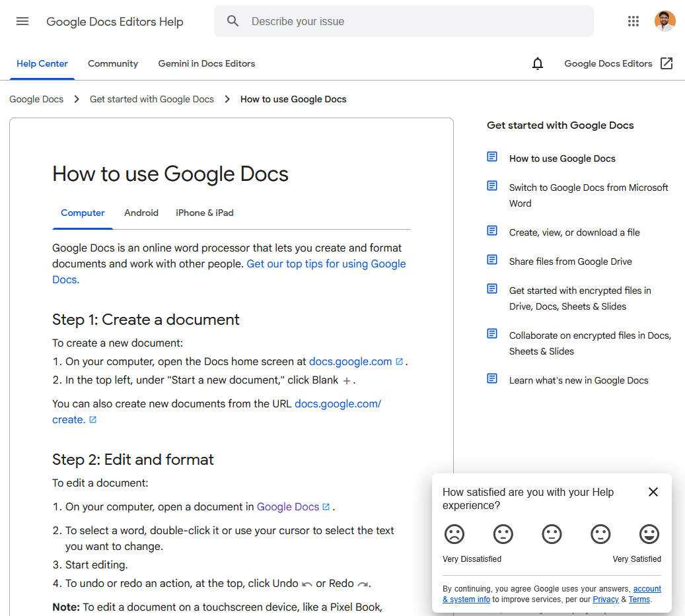Click the Get started with Google Docs sidebar heading
685x616 pixels.
(560, 125)
